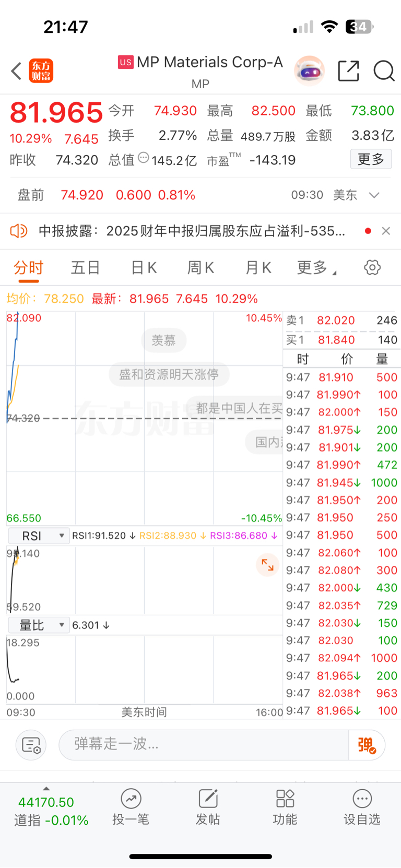Tap the share export icon

tap(348, 70)
